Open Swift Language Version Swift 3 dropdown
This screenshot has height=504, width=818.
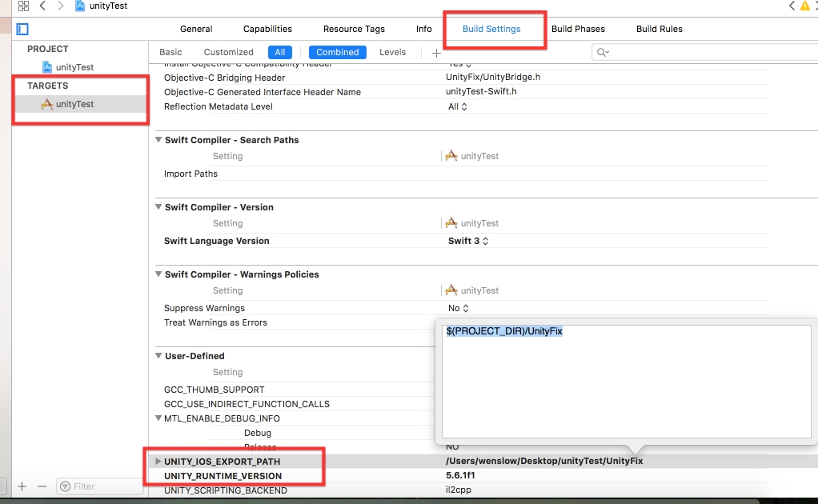click(468, 241)
